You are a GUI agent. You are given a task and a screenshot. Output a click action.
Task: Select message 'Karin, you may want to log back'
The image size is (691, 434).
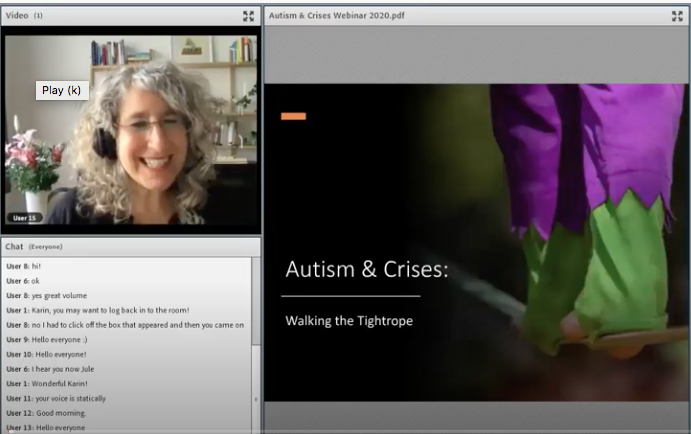coord(98,310)
